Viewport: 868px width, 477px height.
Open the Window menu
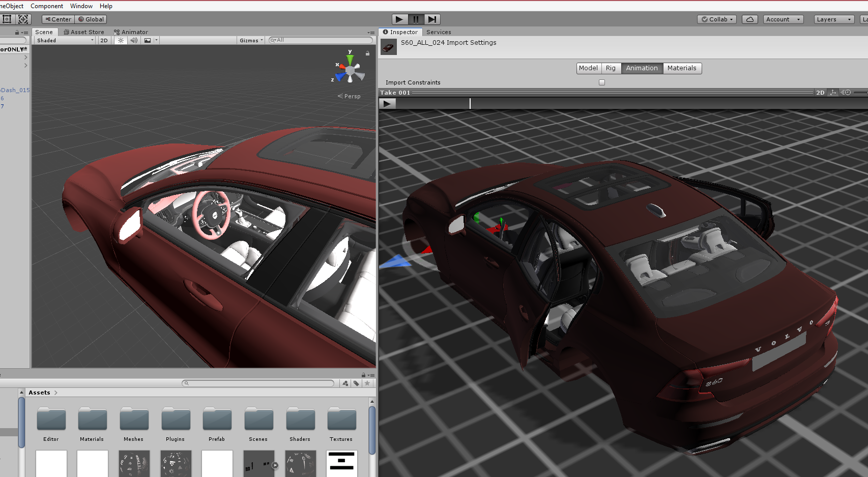81,6
